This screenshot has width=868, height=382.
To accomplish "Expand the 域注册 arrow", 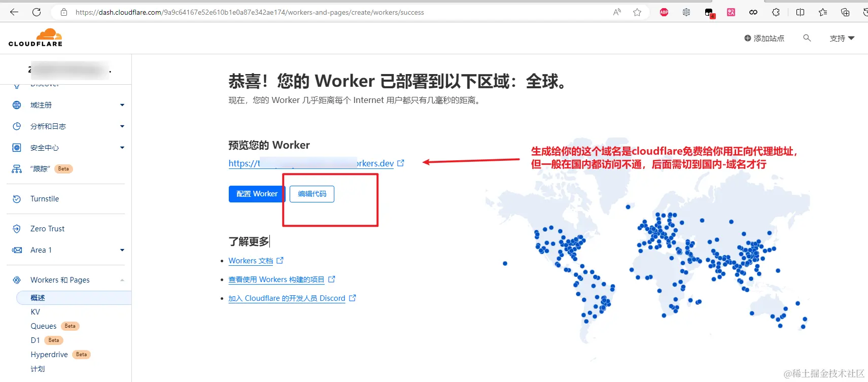I will [x=122, y=105].
